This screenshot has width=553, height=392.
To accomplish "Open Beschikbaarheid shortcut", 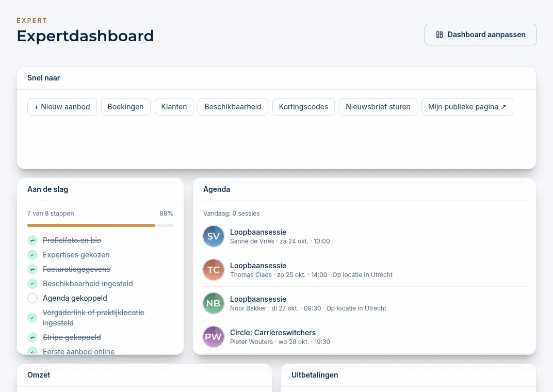I will [x=233, y=107].
